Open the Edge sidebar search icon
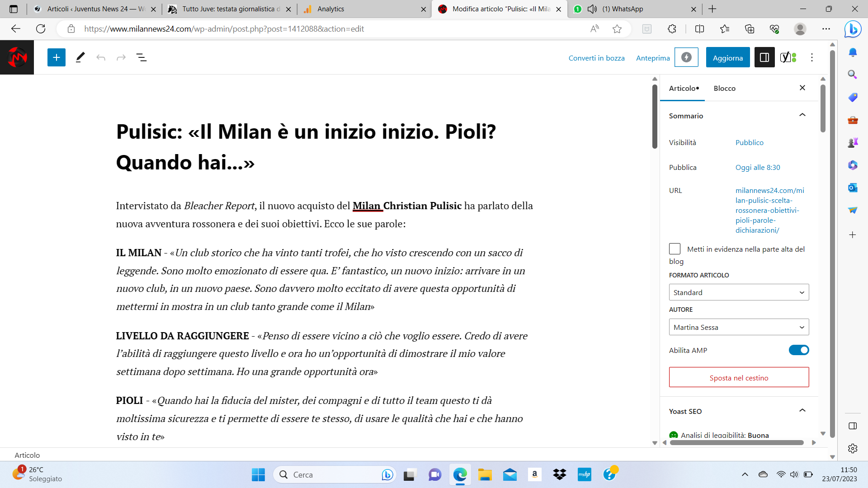The height and width of the screenshot is (488, 868). coord(853,75)
